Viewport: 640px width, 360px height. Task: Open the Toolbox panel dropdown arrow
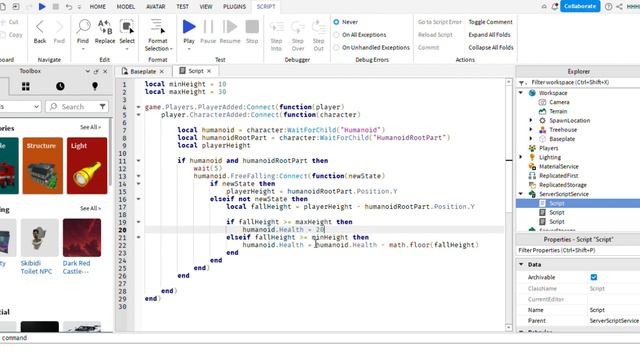(87, 71)
